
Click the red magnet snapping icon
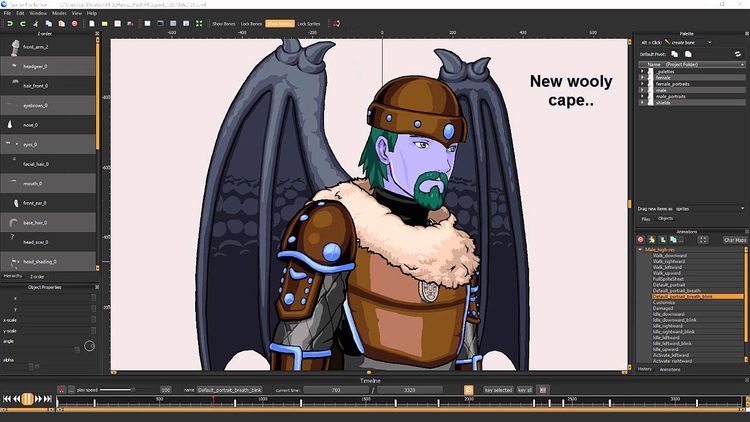click(336, 23)
